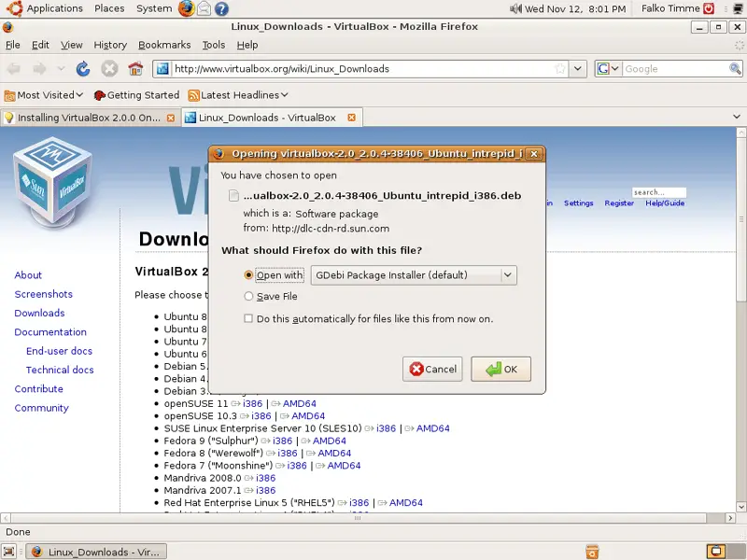Click the search magnifier icon in Google box

(x=735, y=69)
